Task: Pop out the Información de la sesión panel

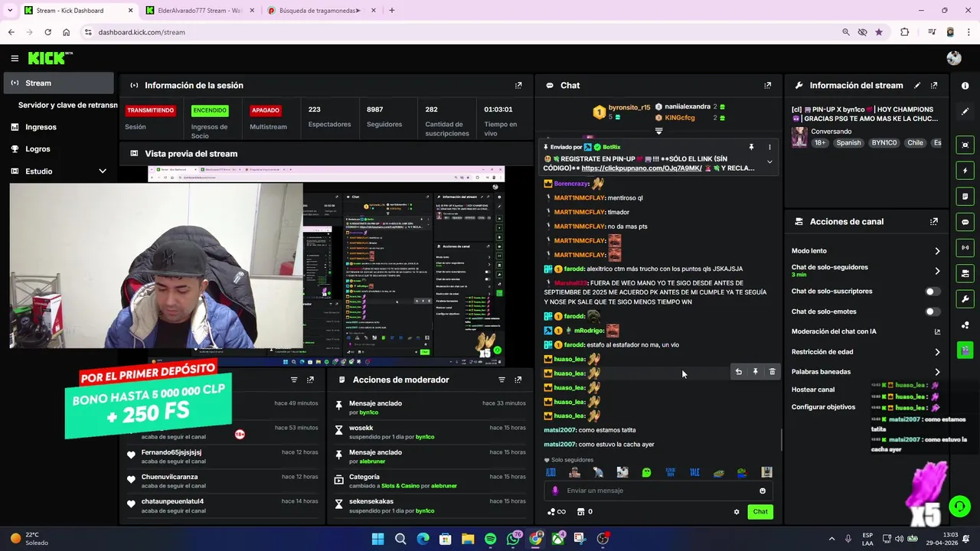Action: (x=518, y=86)
